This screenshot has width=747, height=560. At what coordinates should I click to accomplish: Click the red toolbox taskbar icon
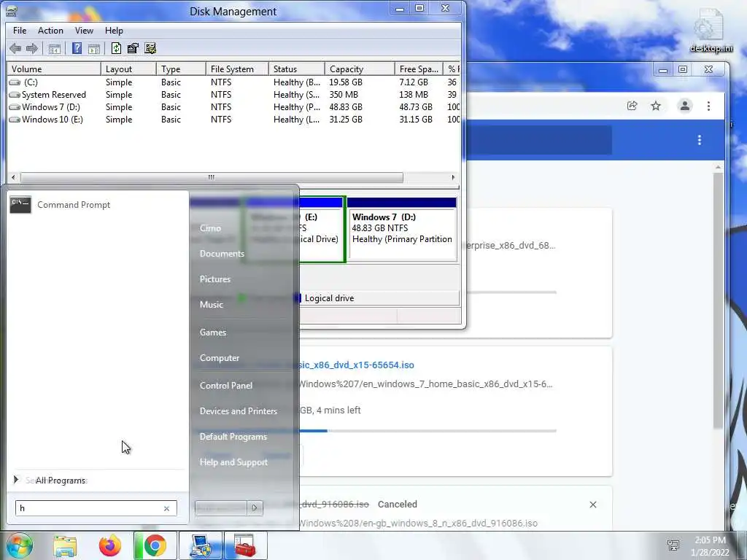coord(245,545)
